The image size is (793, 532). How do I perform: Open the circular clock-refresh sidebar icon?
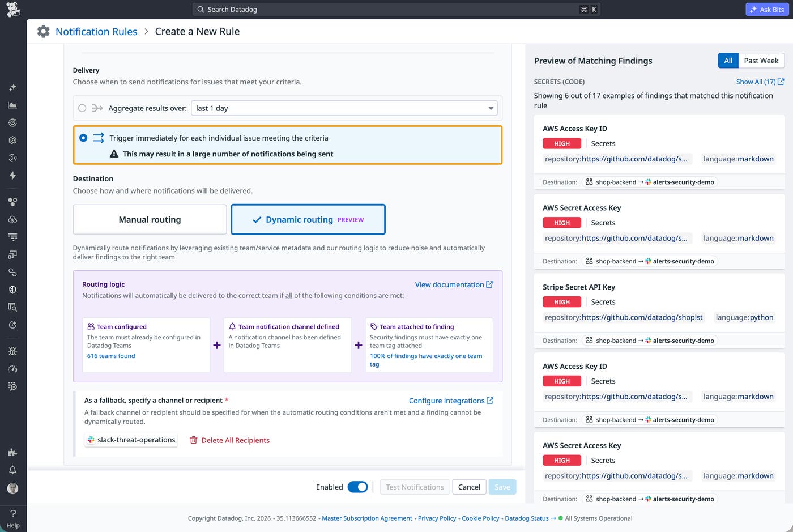12,325
